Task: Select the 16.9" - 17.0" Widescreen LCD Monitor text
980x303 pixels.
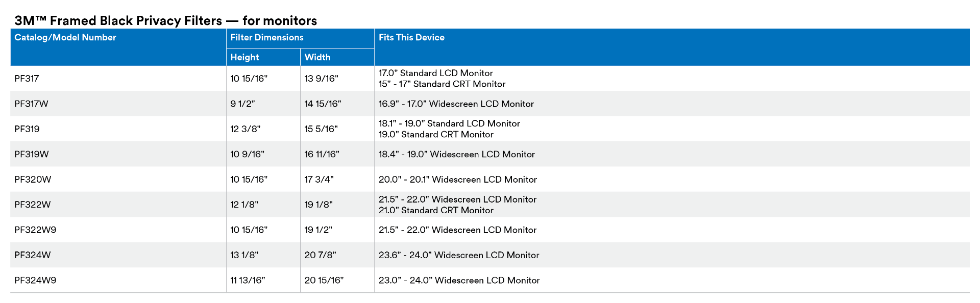Action: pyautogui.click(x=456, y=104)
